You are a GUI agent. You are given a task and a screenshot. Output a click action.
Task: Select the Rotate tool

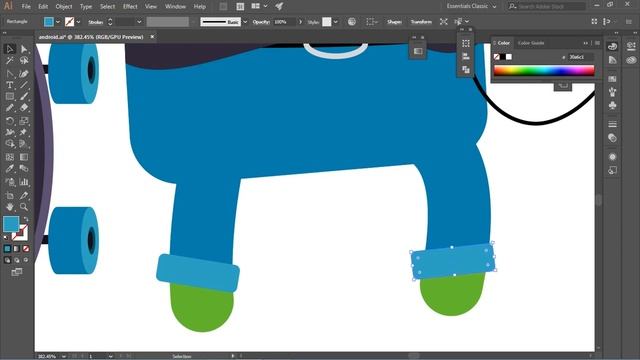10,121
